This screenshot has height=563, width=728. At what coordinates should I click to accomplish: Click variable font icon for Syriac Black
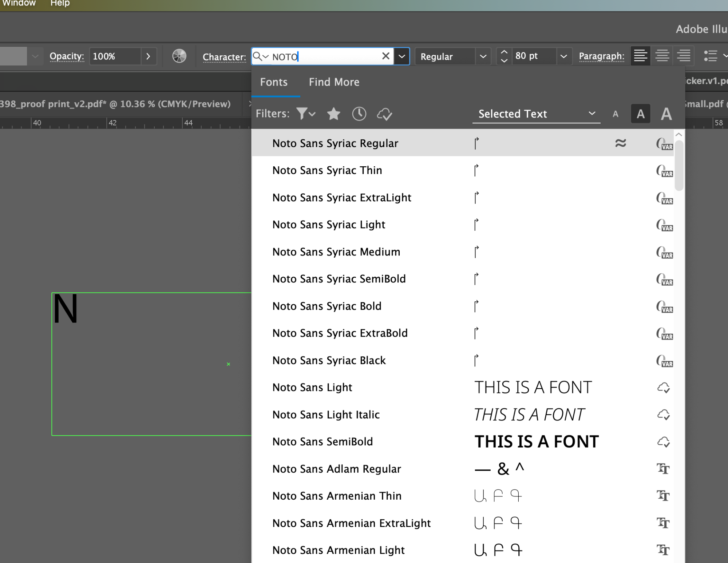(664, 361)
